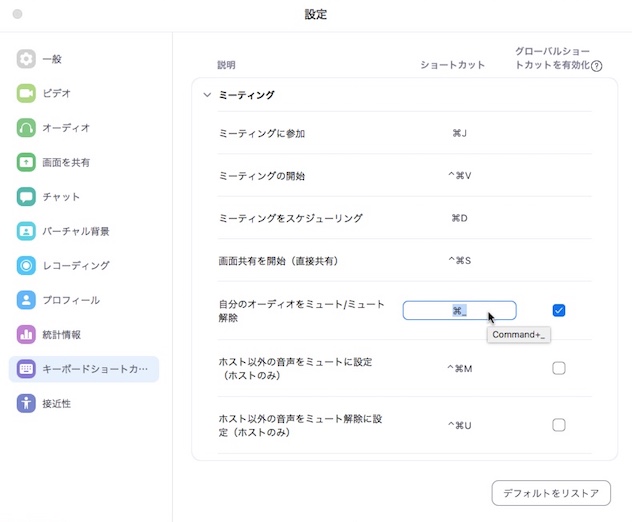The width and height of the screenshot is (632, 522).
Task: Click the ホスト以外の音声をミュートに設定 label
Action: tap(295, 368)
